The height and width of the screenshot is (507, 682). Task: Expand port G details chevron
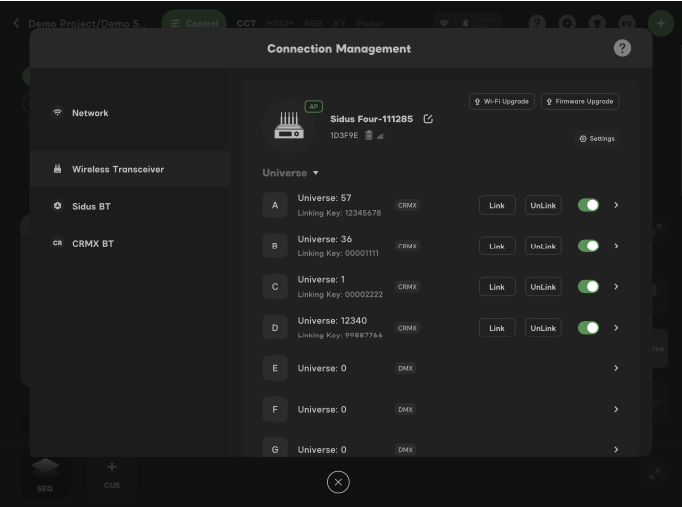click(x=616, y=450)
